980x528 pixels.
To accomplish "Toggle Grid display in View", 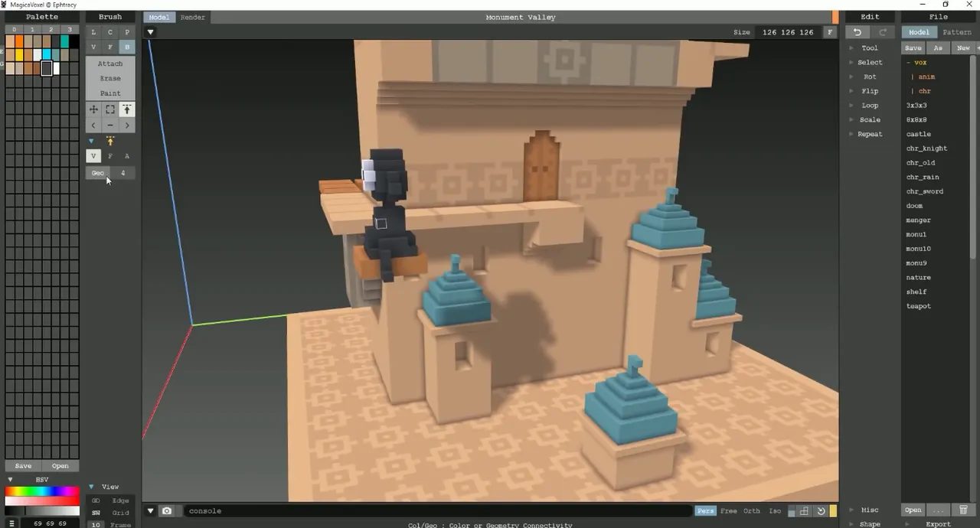I will pos(121,513).
